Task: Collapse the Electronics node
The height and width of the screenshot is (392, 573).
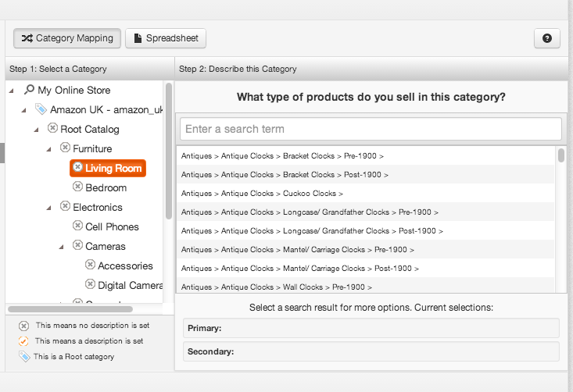Action: (x=48, y=208)
